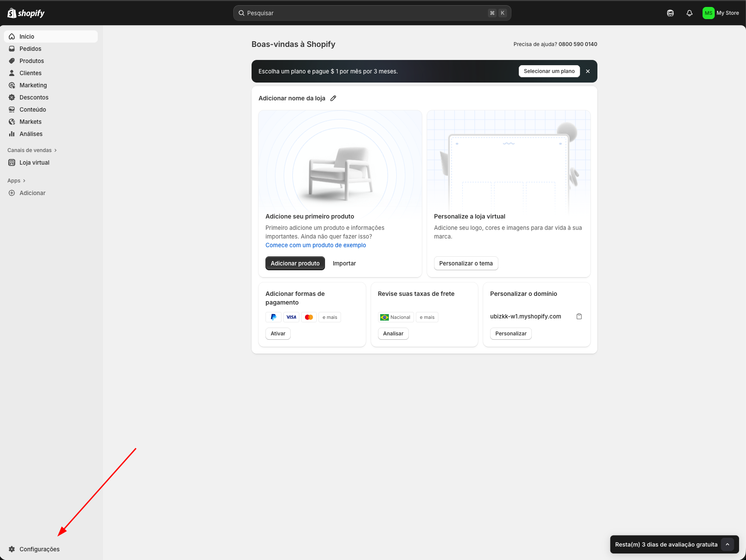Click the magnifier icon in search bar

(242, 13)
